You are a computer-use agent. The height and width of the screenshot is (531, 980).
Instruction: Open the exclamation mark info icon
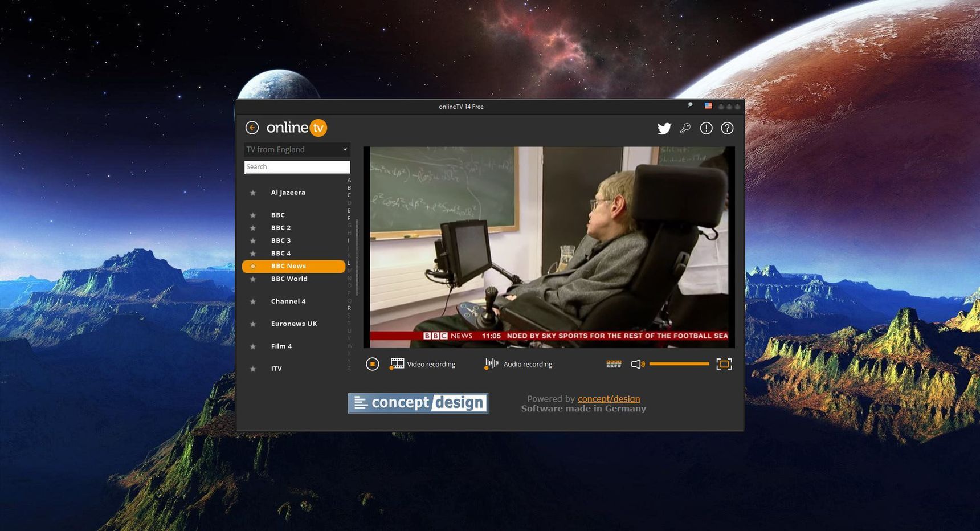point(706,128)
